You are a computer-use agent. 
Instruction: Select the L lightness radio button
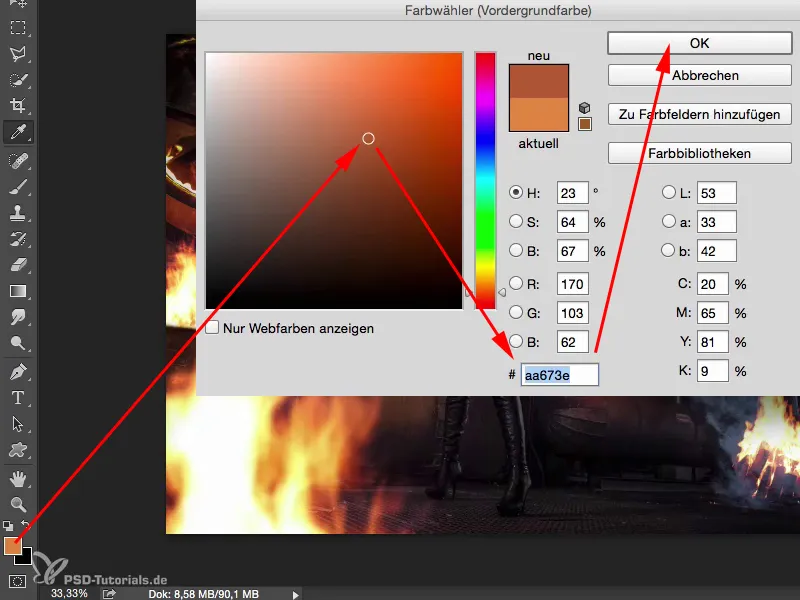[668, 192]
